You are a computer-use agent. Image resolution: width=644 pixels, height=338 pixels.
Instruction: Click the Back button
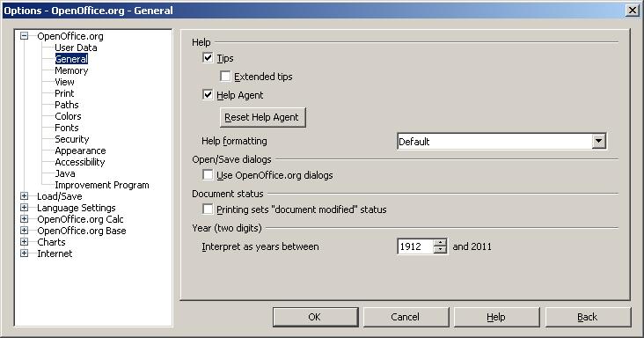coord(588,317)
